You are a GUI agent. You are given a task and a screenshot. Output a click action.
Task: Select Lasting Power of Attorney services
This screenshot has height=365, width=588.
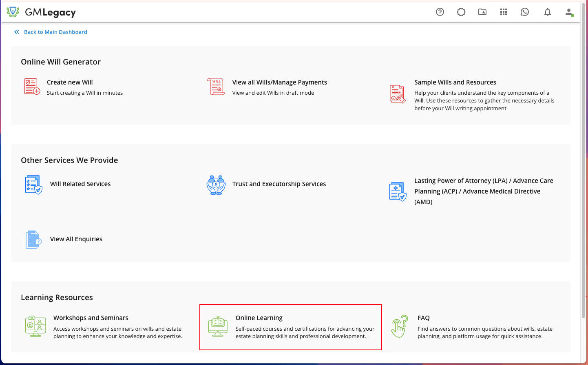(x=484, y=191)
